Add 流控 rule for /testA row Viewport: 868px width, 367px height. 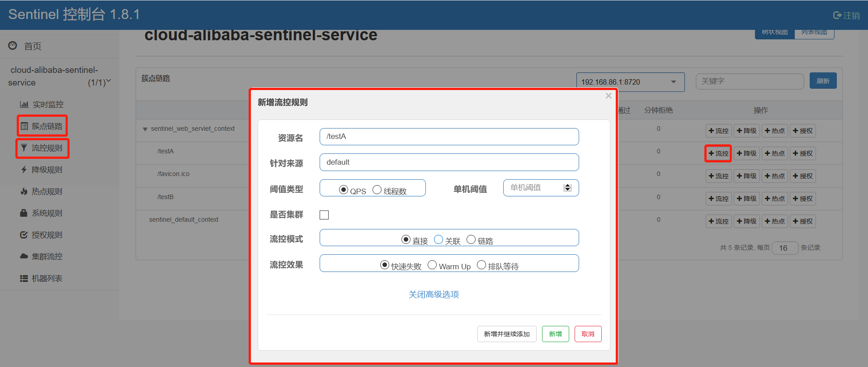718,153
